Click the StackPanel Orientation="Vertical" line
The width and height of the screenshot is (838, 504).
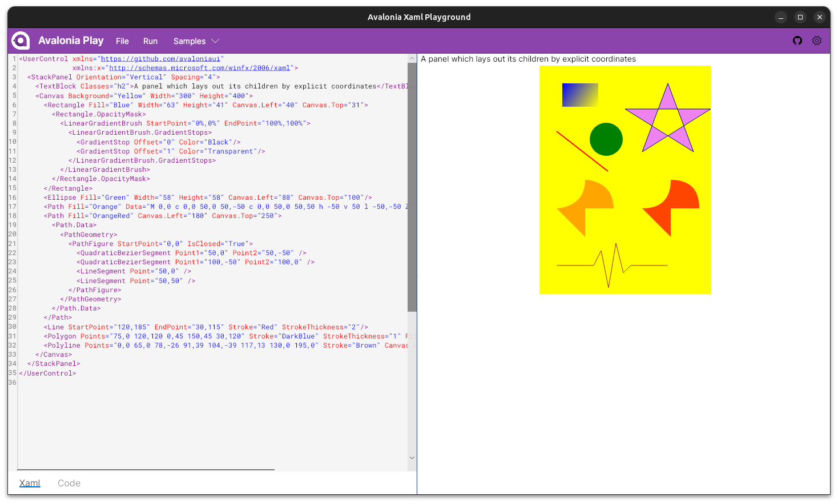pyautogui.click(x=124, y=77)
